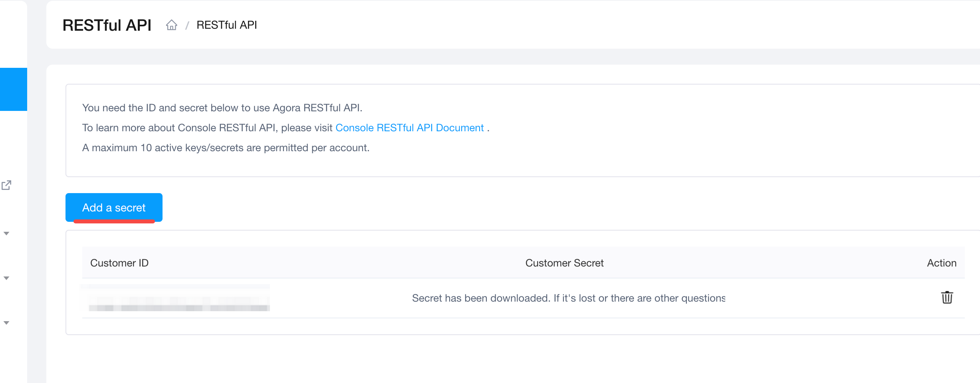
Task: Go to console home via breadcrumb house icon
Action: 172,25
